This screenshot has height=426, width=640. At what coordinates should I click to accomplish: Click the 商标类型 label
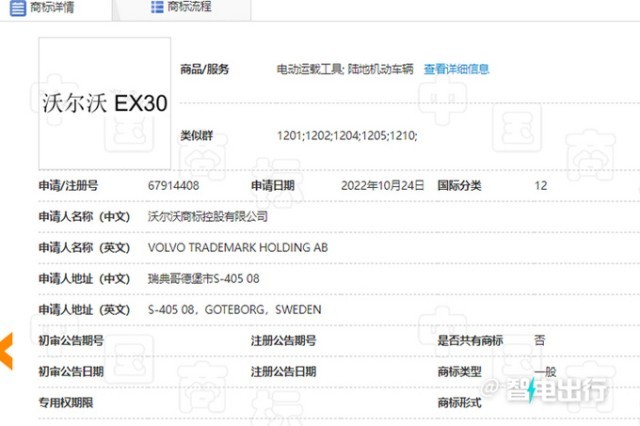tap(459, 371)
